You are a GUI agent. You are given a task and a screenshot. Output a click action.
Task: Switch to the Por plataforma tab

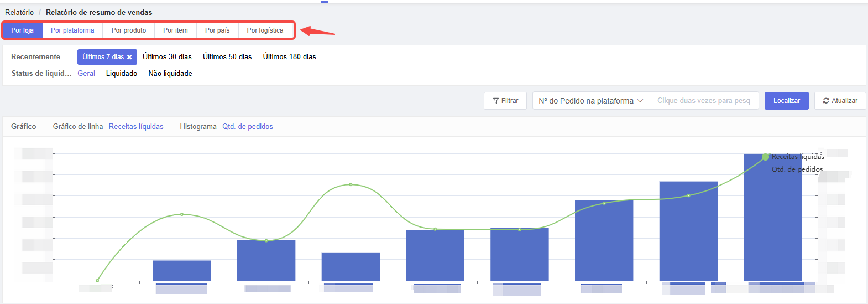tap(72, 30)
